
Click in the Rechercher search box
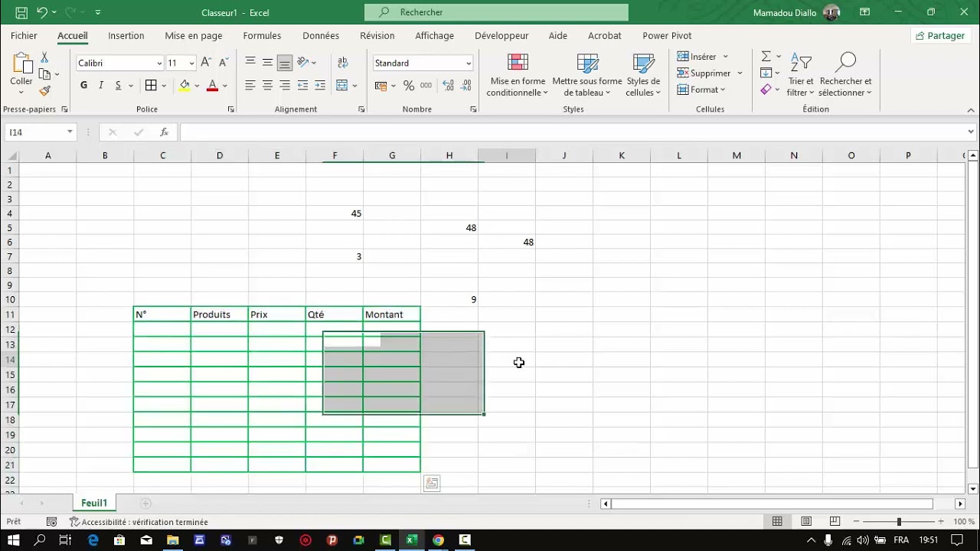496,12
